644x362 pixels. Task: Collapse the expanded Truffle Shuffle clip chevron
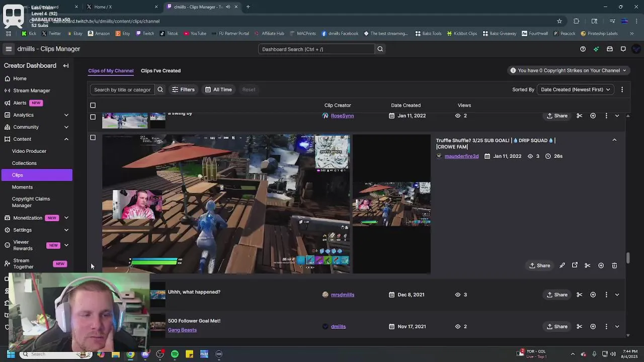pyautogui.click(x=614, y=140)
